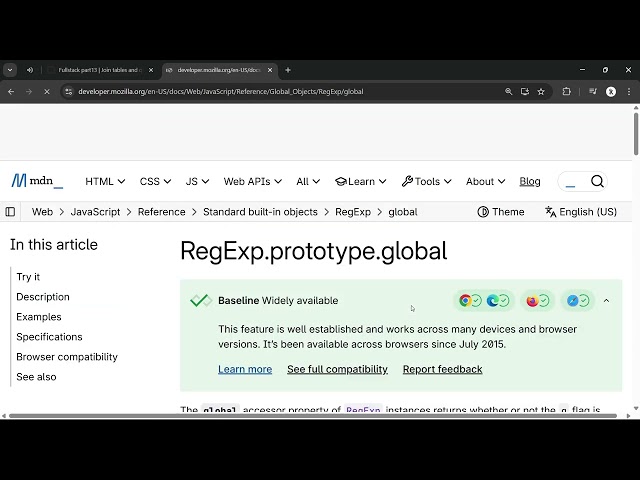This screenshot has width=640, height=480.
Task: Change language from English (US)
Action: [581, 211]
